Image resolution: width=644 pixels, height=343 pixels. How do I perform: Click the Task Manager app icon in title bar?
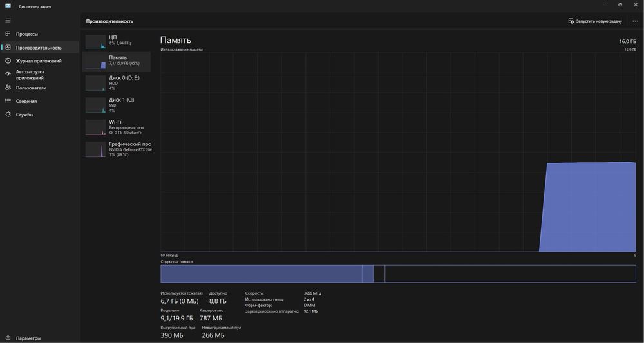pyautogui.click(x=8, y=6)
